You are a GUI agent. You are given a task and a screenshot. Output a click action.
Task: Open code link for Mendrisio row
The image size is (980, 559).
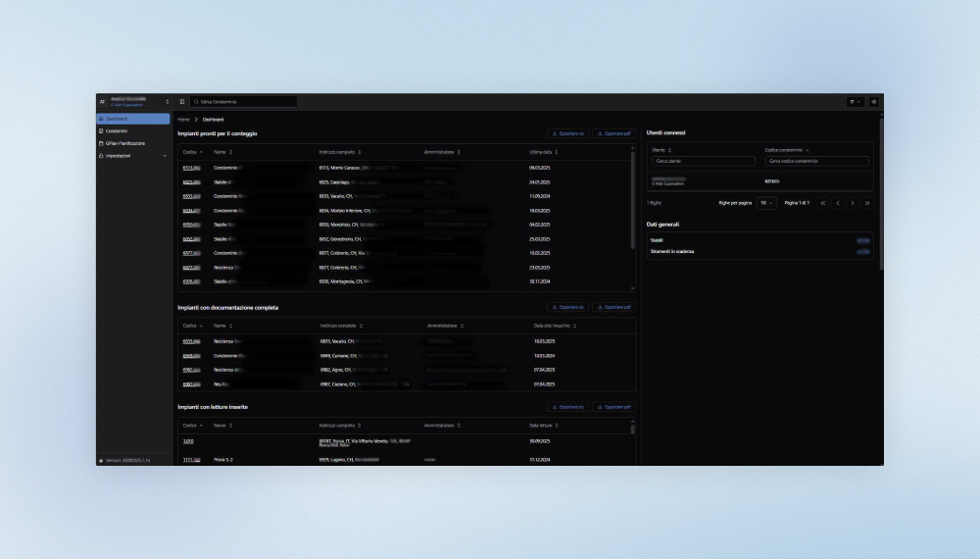point(191,225)
